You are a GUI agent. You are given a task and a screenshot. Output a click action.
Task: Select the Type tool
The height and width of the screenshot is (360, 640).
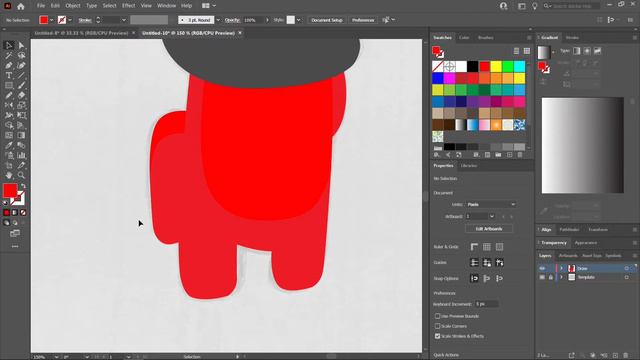click(x=9, y=76)
